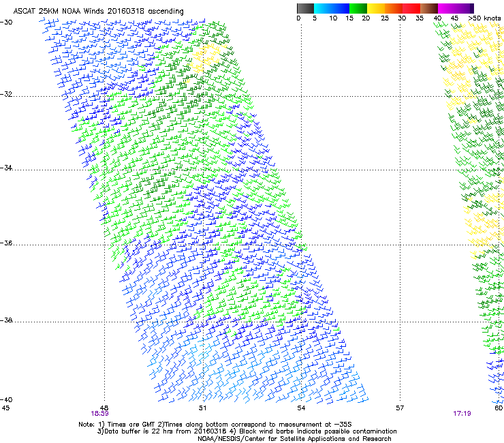Click the '45' longitude axis label
The height and width of the screenshot is (443, 504).
[5, 408]
